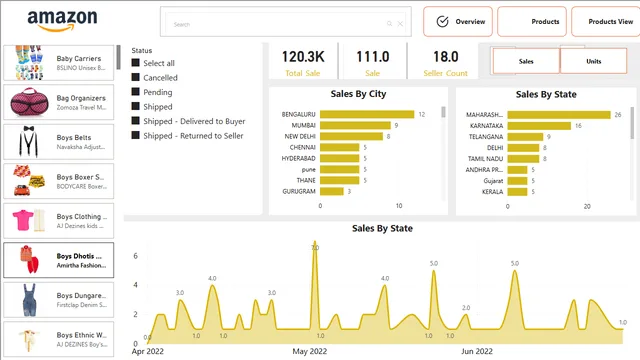Click the Sales By City chart title
Viewport: 640px width, 360px height.
click(358, 94)
